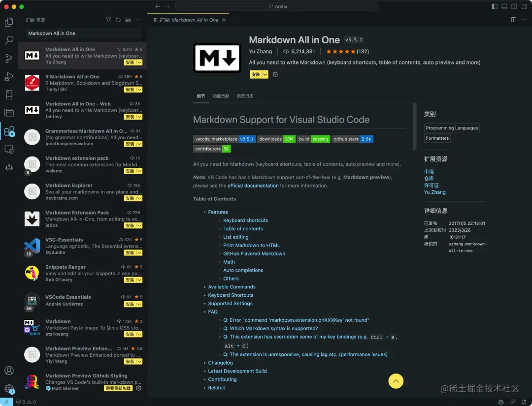
Task: Close the Markdown All in One tab
Action: (224, 20)
